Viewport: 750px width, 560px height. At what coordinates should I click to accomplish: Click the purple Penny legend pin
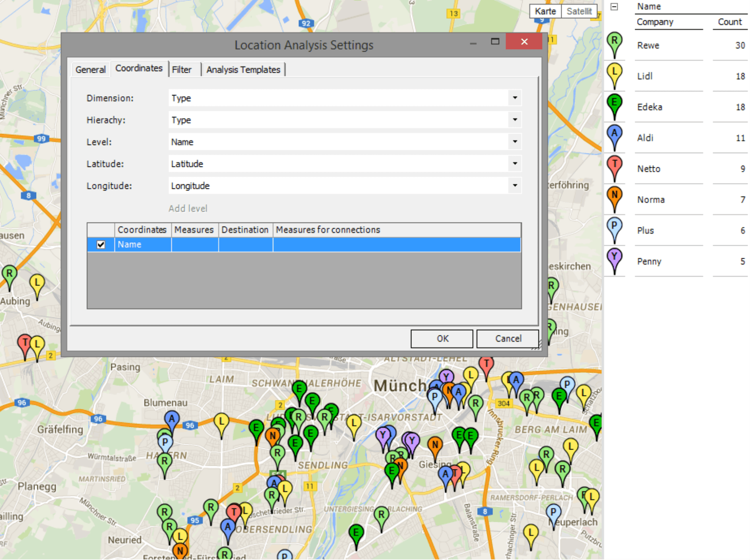click(614, 258)
